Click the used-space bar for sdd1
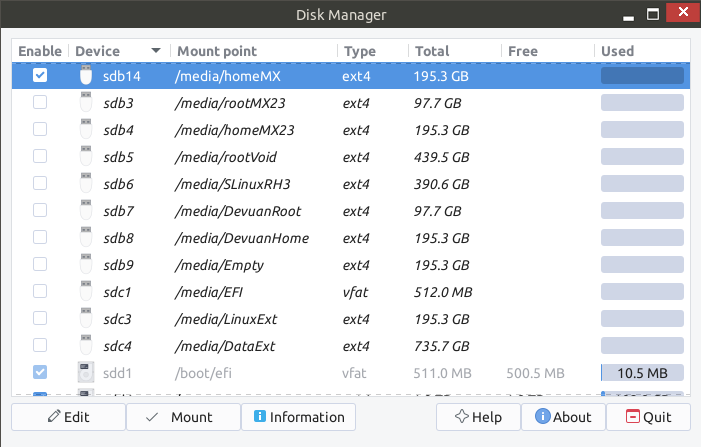701x447 pixels. 641,373
